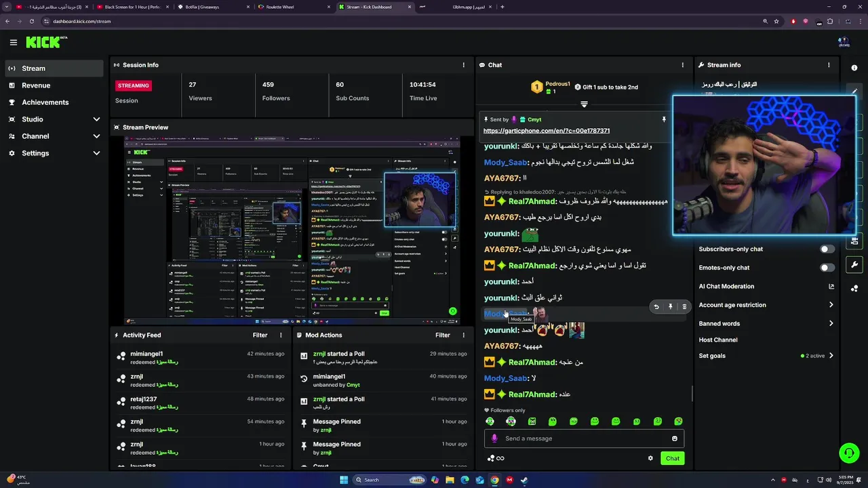Screen dimensions: 868x488
Task: Reply to hovered Mody_Saab message
Action: click(x=656, y=306)
